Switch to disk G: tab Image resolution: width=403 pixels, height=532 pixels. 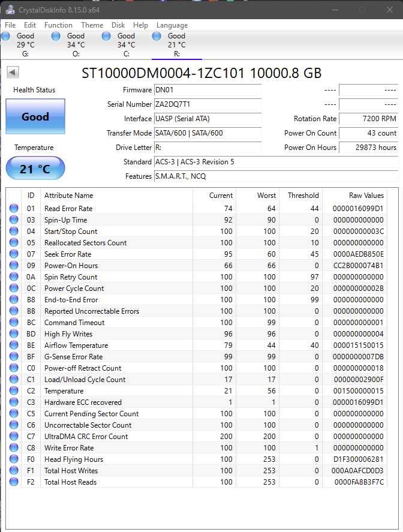coord(25,45)
